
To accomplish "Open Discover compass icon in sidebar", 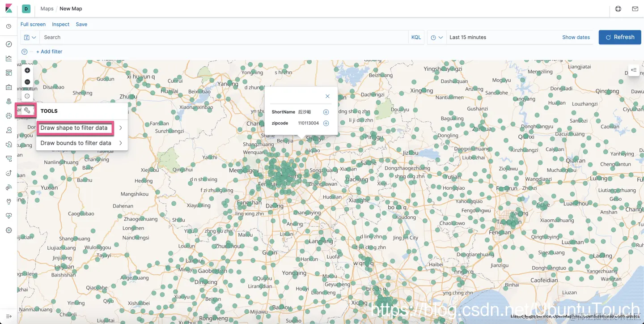I will coord(8,44).
